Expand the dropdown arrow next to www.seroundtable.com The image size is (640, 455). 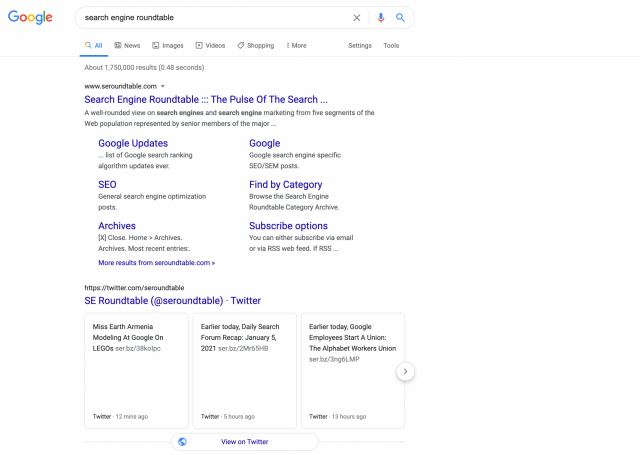[x=162, y=86]
